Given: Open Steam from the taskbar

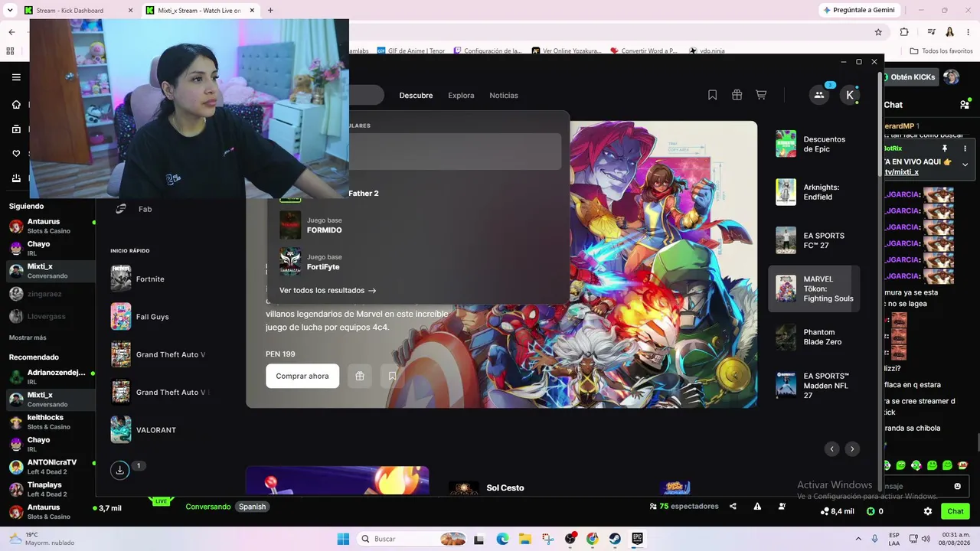Looking at the screenshot, I should (615, 539).
